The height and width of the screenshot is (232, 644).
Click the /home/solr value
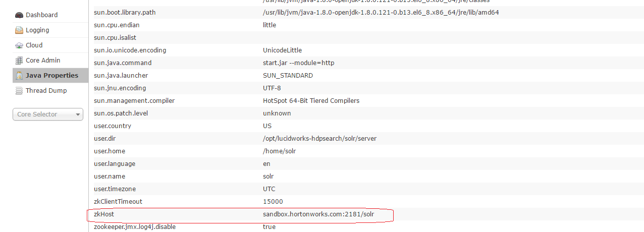click(x=279, y=151)
